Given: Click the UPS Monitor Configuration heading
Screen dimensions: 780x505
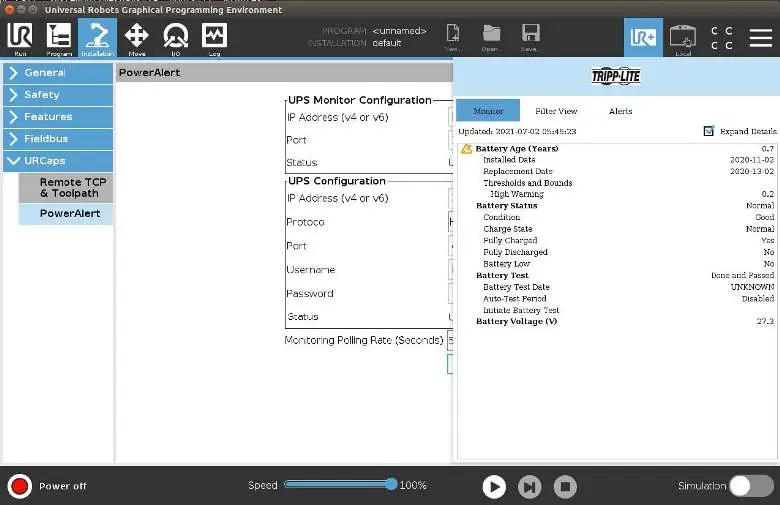Looking at the screenshot, I should pyautogui.click(x=360, y=100).
